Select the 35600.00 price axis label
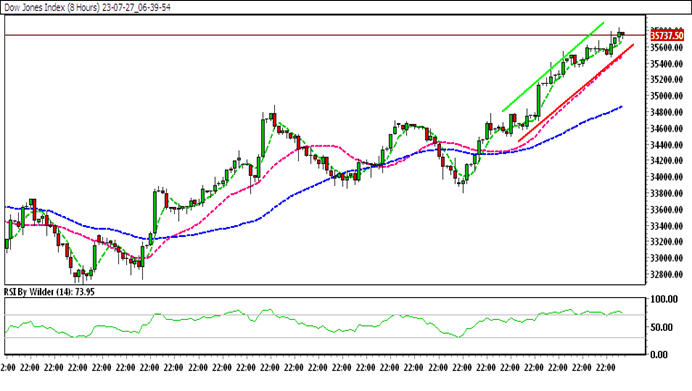The width and height of the screenshot is (692, 391). (x=666, y=48)
